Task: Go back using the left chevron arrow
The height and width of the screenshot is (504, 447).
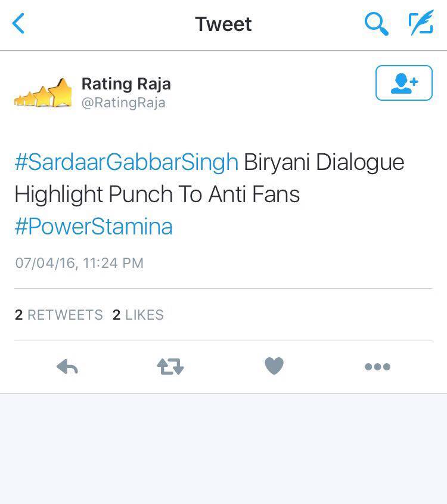Action: pos(18,23)
